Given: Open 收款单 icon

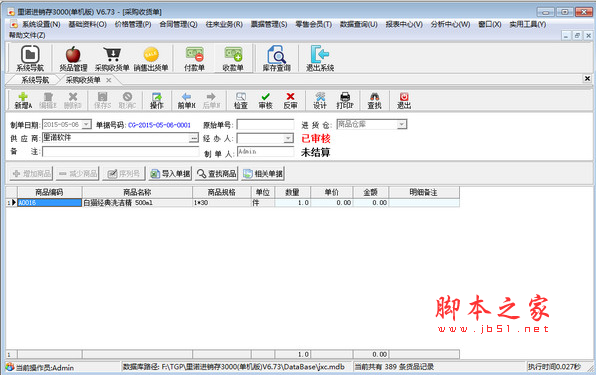Looking at the screenshot, I should 233,58.
